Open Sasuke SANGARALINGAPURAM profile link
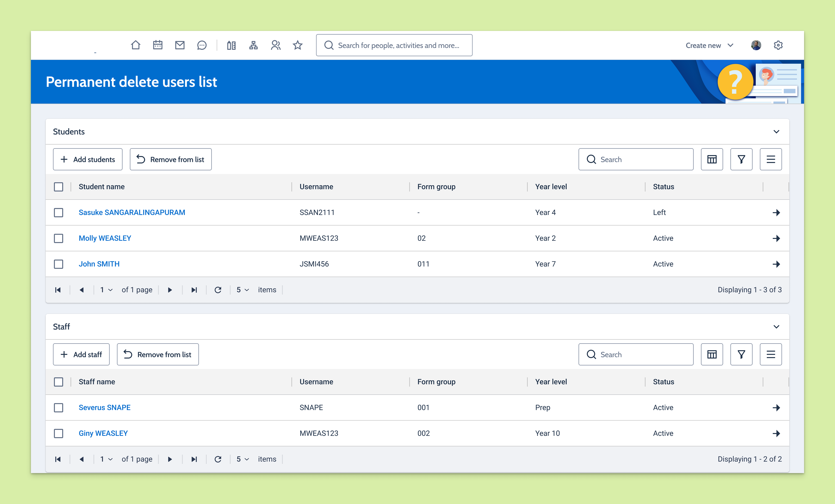Screen dimensions: 835x504 132,212
